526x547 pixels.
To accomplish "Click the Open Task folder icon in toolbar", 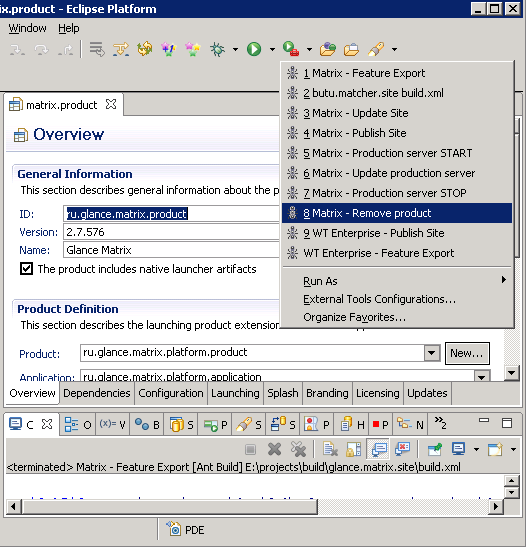I will [x=351, y=49].
